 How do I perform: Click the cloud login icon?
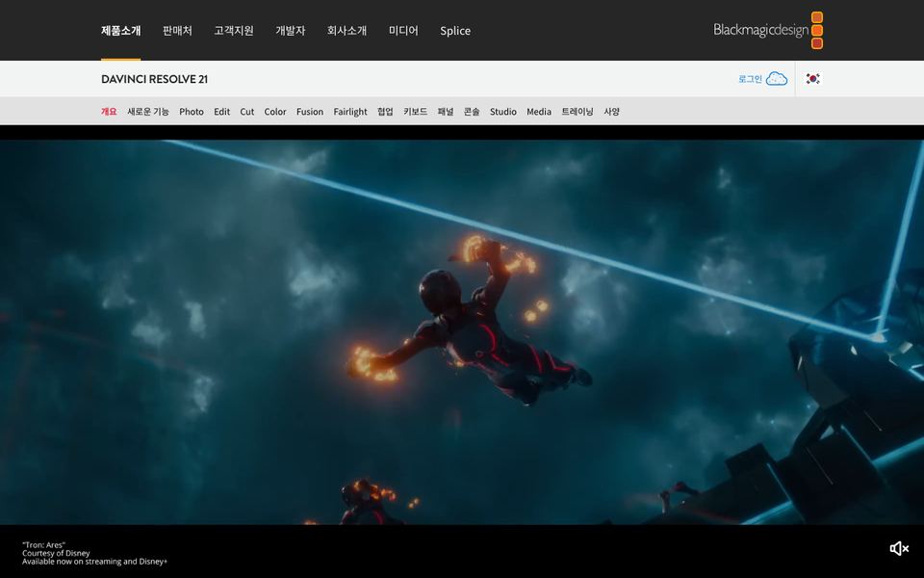(x=777, y=78)
